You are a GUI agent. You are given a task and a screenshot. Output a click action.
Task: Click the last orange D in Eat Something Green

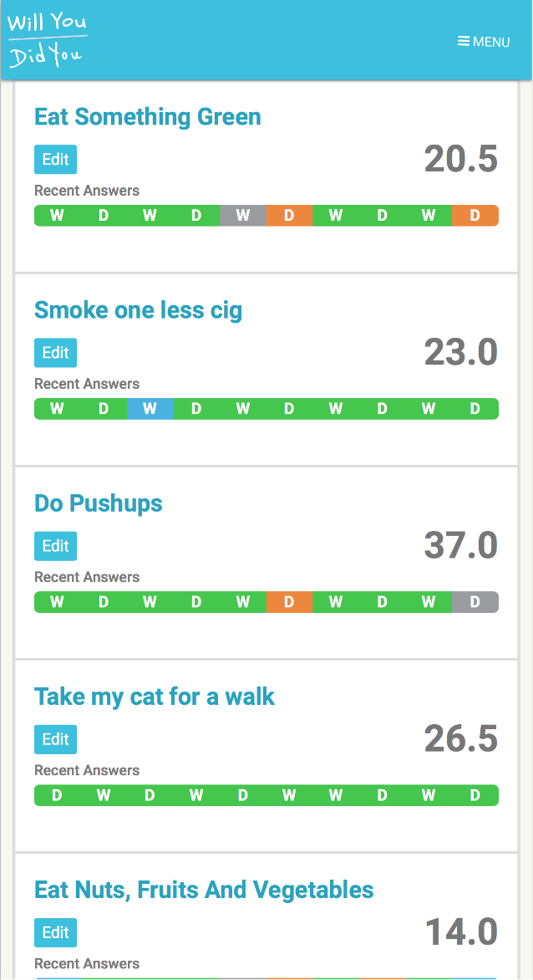475,216
